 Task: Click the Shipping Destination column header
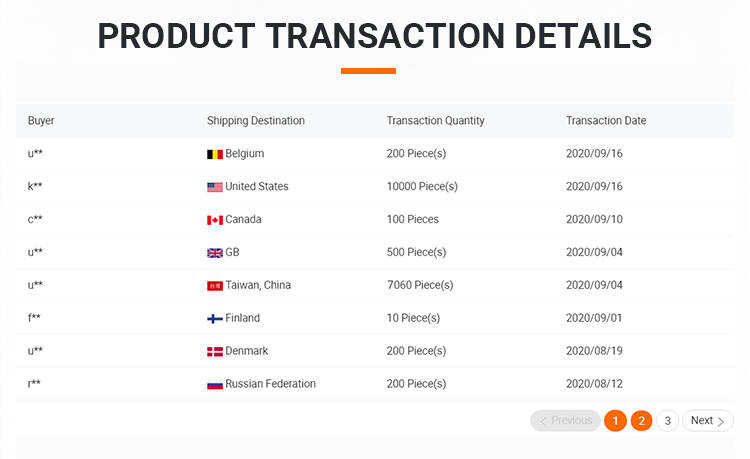(x=256, y=121)
